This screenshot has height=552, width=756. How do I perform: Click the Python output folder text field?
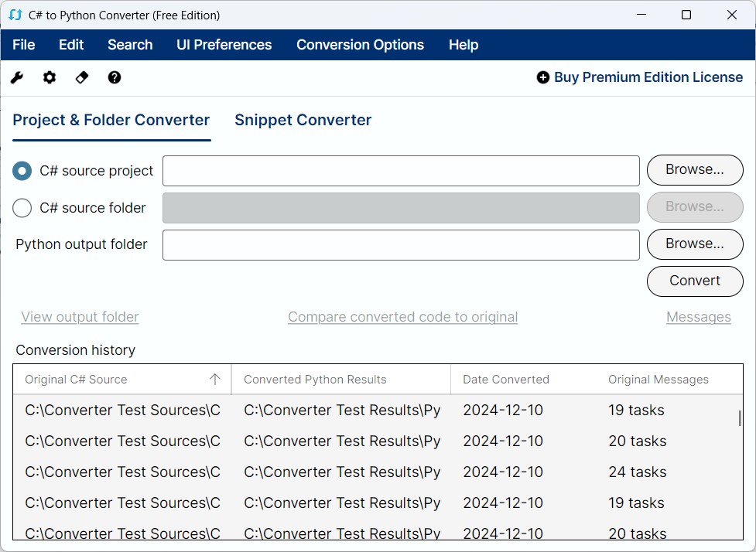click(401, 244)
